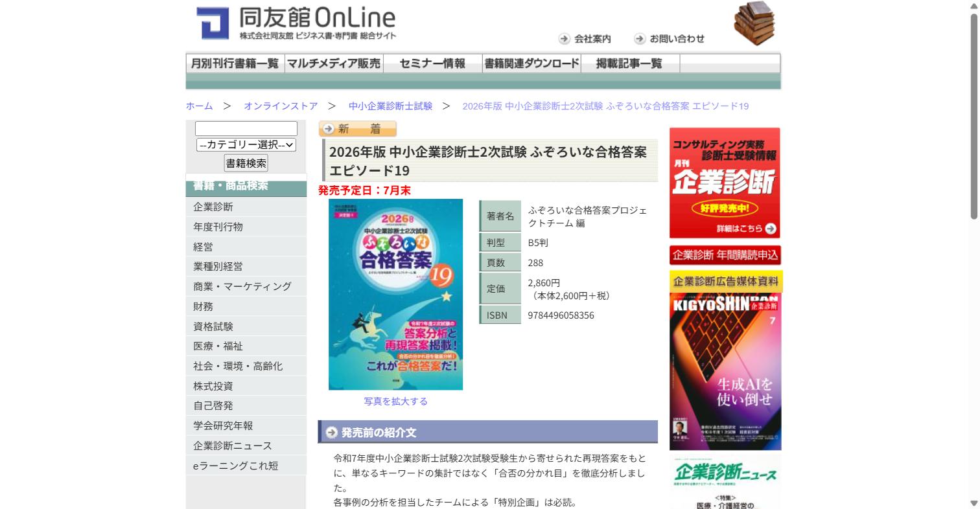980x509 pixels.
Task: Select 企業診断ニュース in the sidebar
Action: pos(246,446)
